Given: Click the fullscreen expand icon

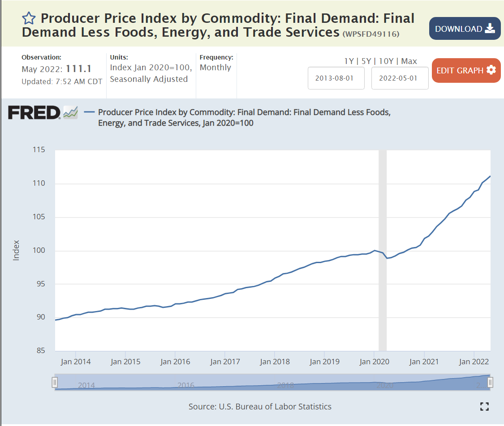Looking at the screenshot, I should pos(484,406).
